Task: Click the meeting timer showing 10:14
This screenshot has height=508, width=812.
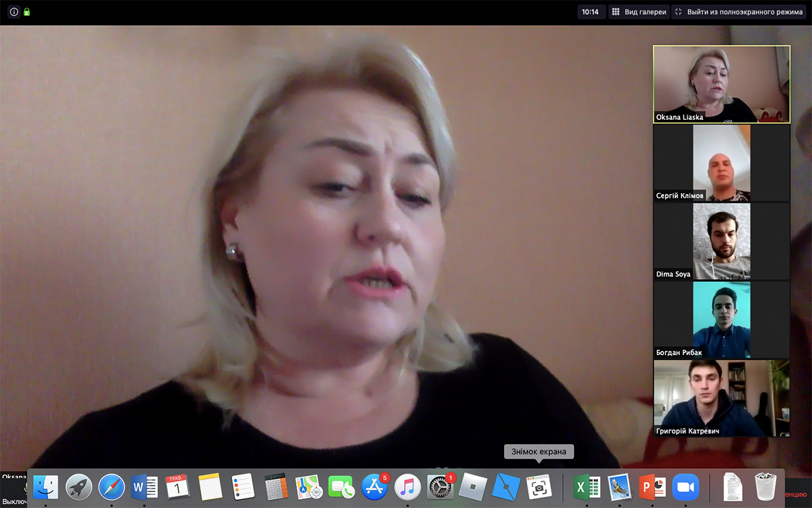Action: tap(590, 12)
